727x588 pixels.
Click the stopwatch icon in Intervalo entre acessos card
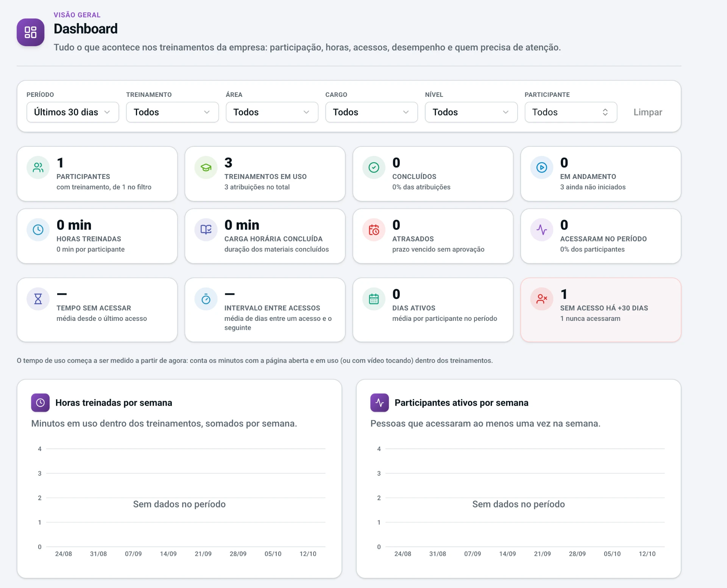click(206, 299)
